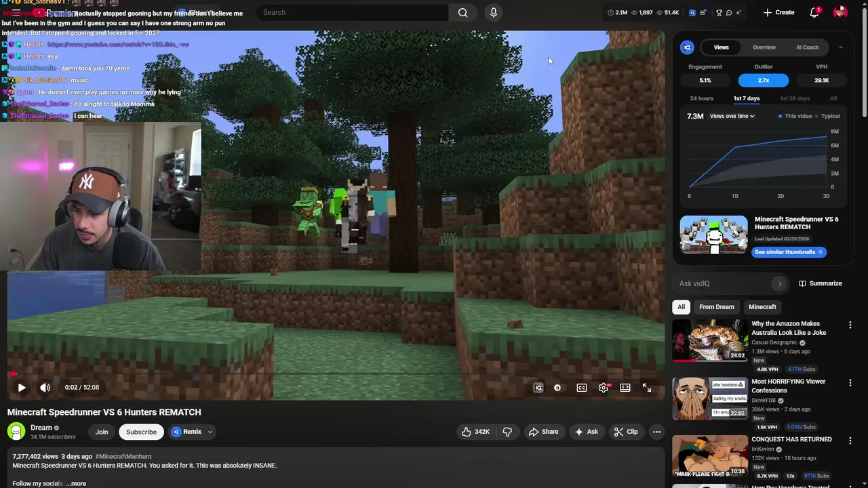Viewport: 868px width, 488px height.
Task: Like the video
Action: pyautogui.click(x=475, y=432)
